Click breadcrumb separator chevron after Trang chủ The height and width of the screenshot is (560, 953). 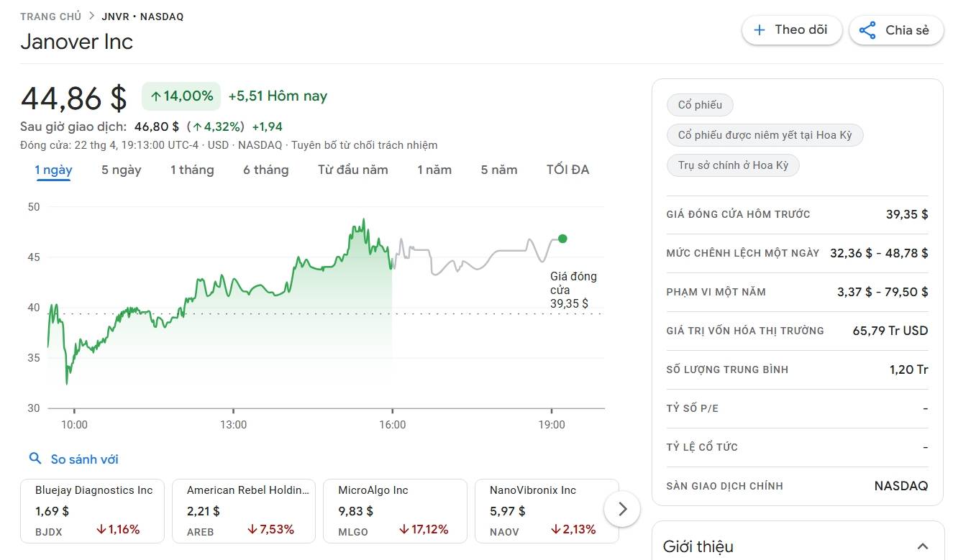point(91,16)
